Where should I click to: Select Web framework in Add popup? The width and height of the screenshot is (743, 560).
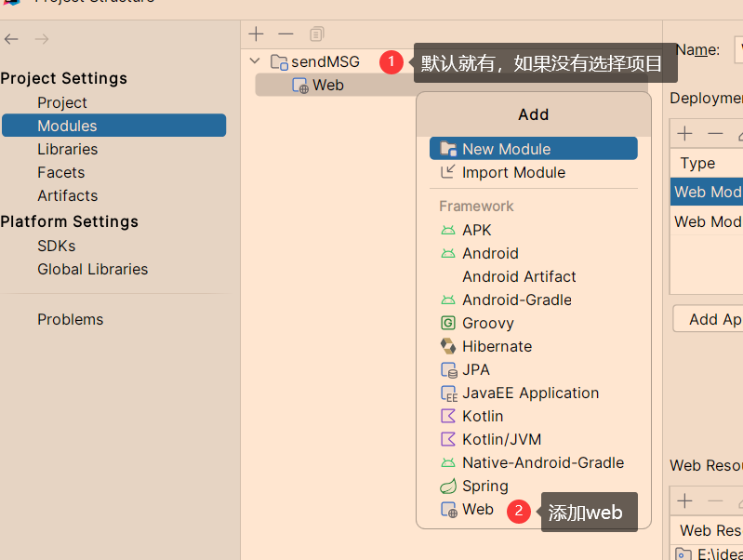(x=477, y=509)
